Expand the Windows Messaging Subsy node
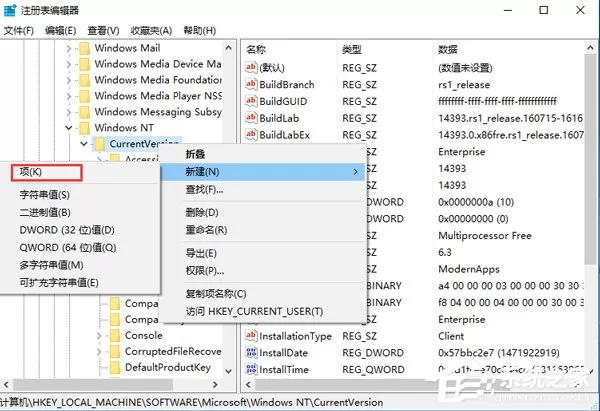The image size is (600, 411). 69,112
